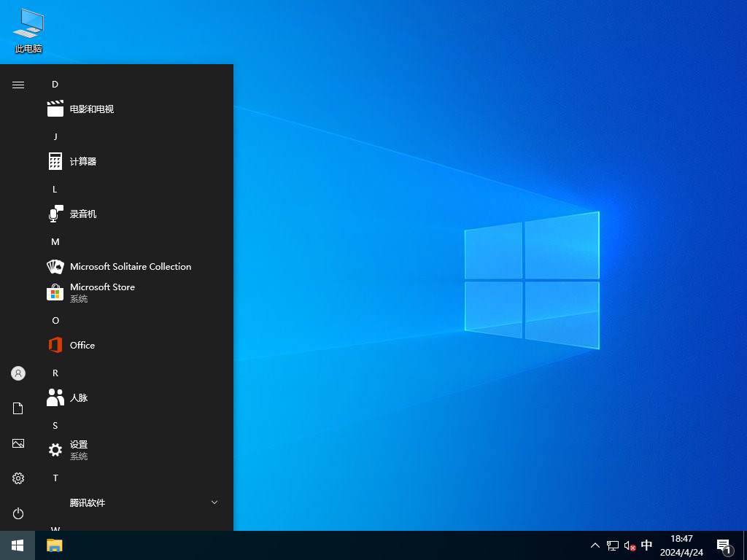747x560 pixels.
Task: Open the Start button menu
Action: pyautogui.click(x=16, y=545)
